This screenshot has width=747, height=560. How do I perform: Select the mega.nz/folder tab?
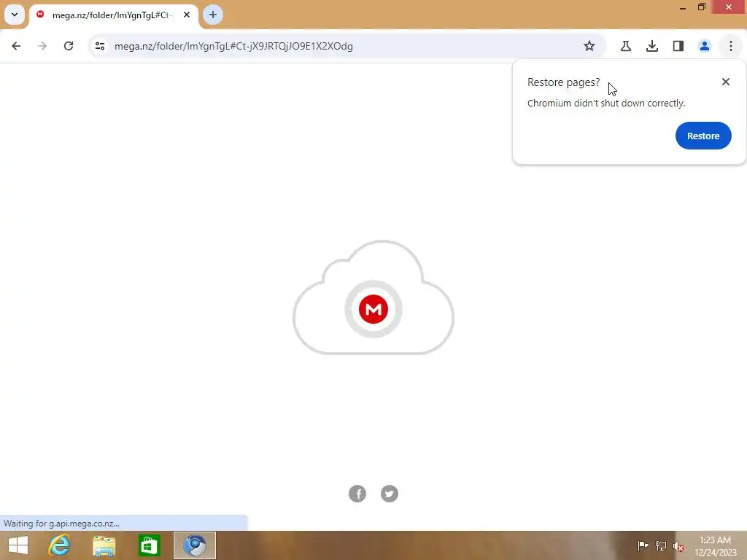[113, 15]
